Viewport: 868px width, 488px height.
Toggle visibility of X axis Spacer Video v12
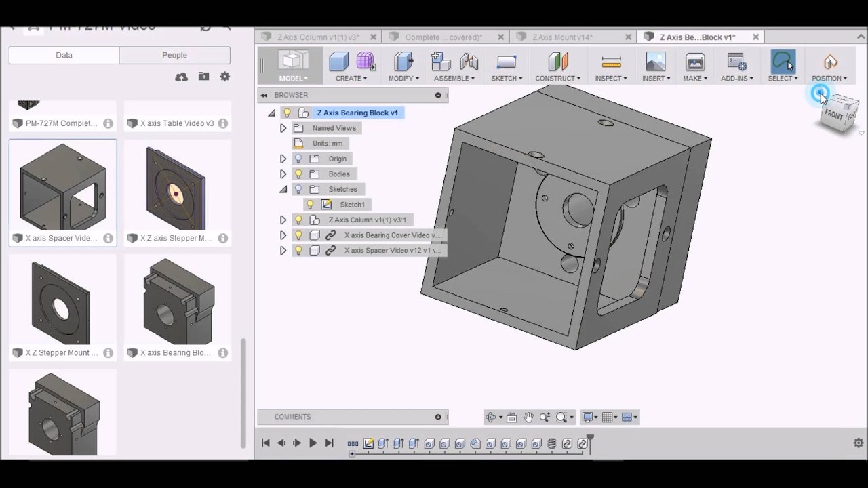pyautogui.click(x=298, y=251)
